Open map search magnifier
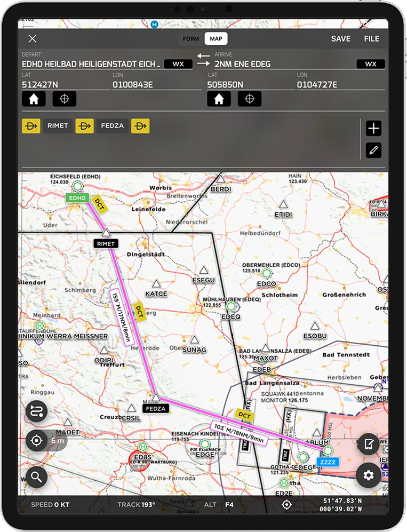The height and width of the screenshot is (532, 407). 36,477
